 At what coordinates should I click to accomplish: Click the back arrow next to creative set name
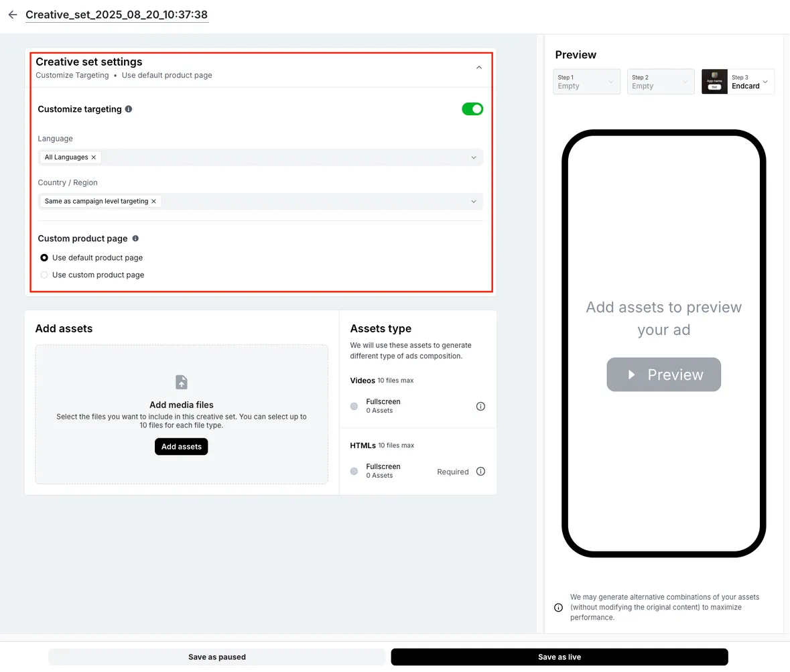pos(12,14)
